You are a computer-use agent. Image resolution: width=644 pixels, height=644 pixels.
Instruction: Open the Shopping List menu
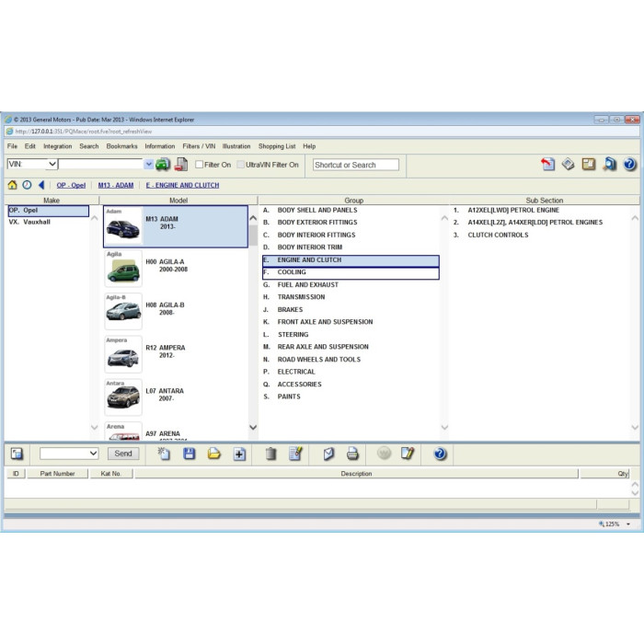coord(277,146)
